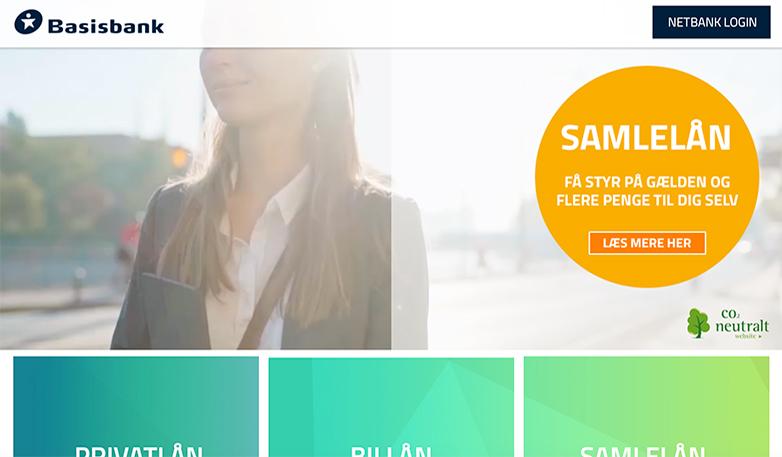Select the green Samlelån tile

(646, 407)
